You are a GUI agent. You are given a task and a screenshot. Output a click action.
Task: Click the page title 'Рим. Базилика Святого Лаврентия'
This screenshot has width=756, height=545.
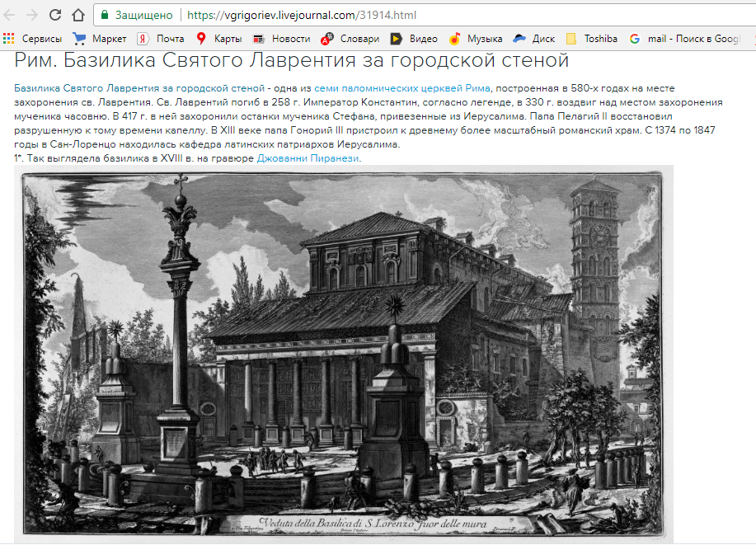click(x=291, y=60)
